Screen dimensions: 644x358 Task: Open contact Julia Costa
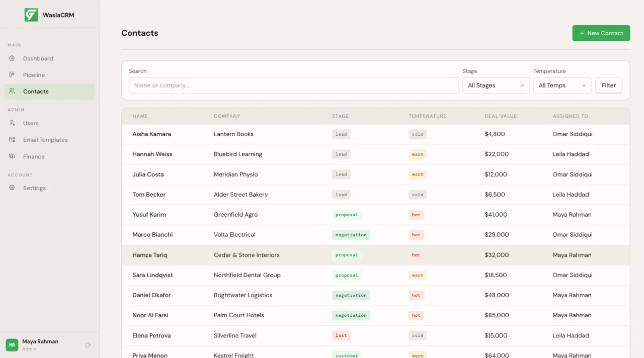148,174
